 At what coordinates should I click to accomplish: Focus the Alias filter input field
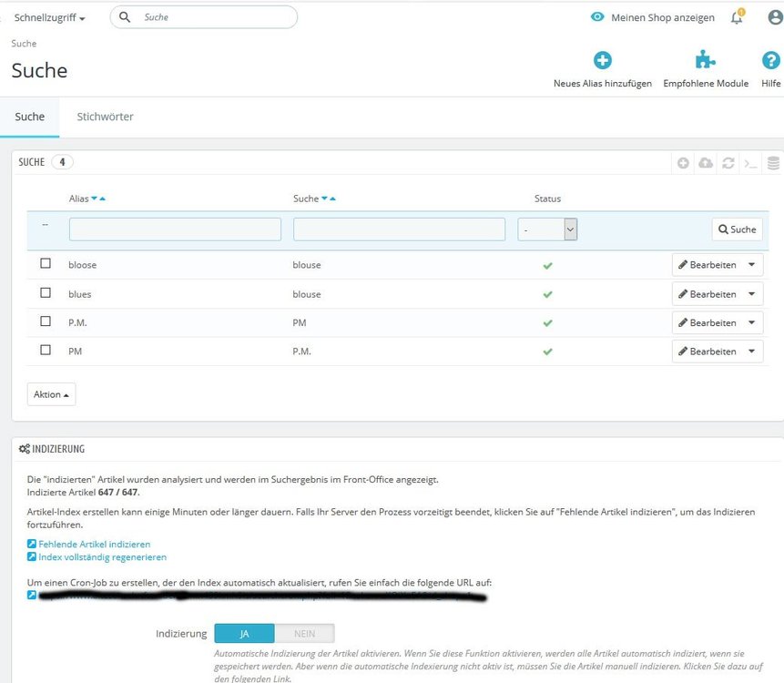[x=175, y=229]
